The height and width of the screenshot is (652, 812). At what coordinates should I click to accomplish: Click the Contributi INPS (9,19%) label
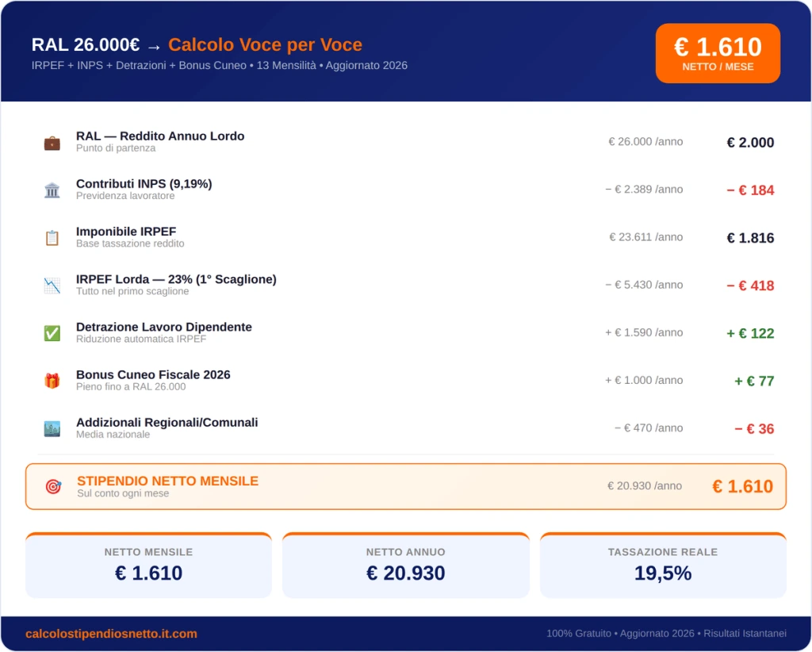[144, 184]
